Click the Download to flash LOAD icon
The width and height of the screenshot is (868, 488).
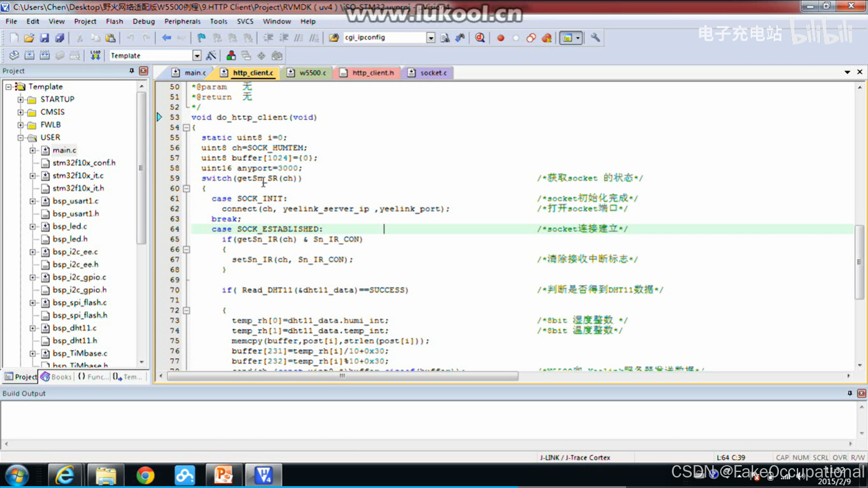pyautogui.click(x=95, y=56)
